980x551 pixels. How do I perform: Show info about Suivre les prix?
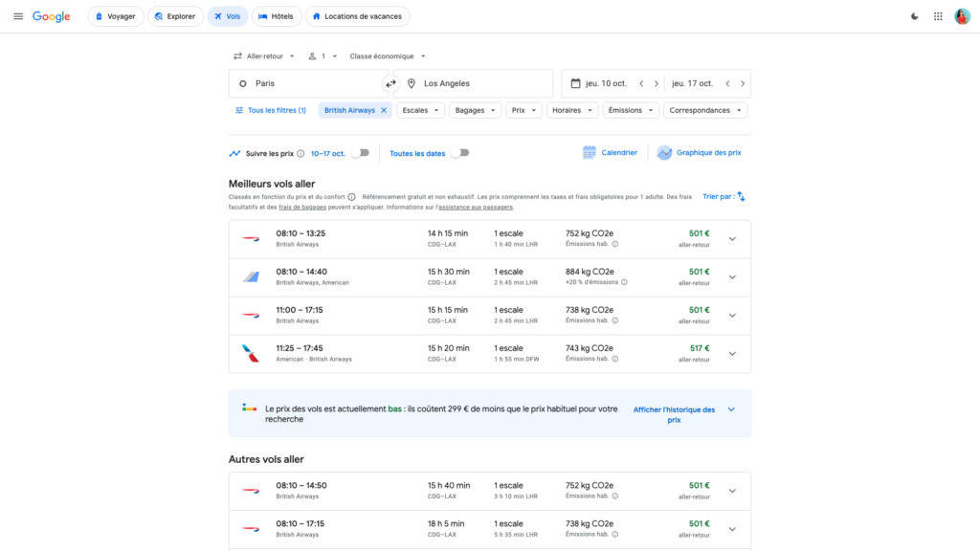pos(301,154)
